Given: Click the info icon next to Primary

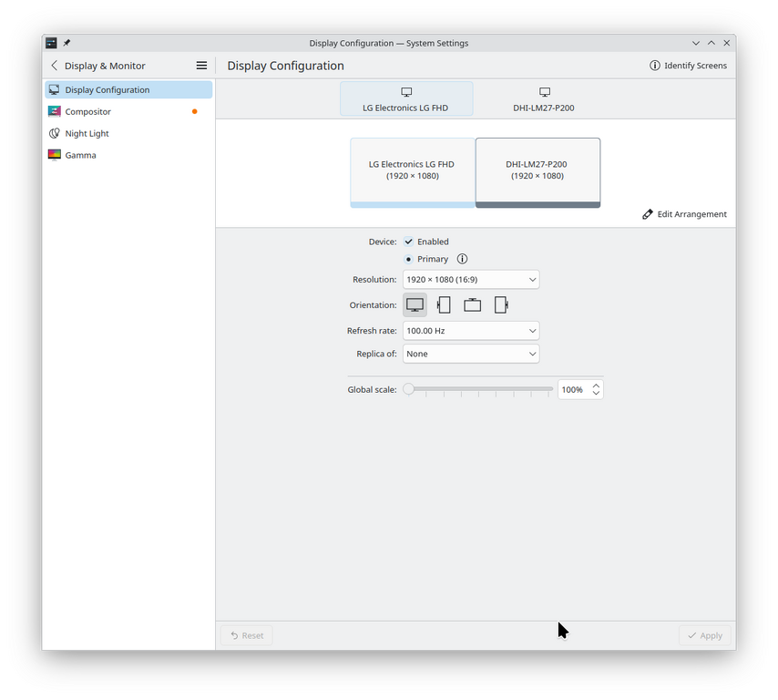Looking at the screenshot, I should (462, 259).
